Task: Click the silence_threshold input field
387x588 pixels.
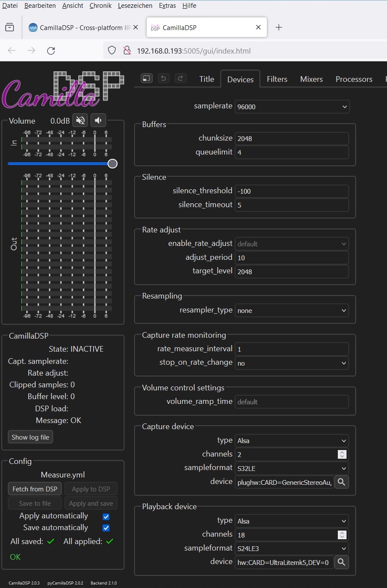Action: 292,191
